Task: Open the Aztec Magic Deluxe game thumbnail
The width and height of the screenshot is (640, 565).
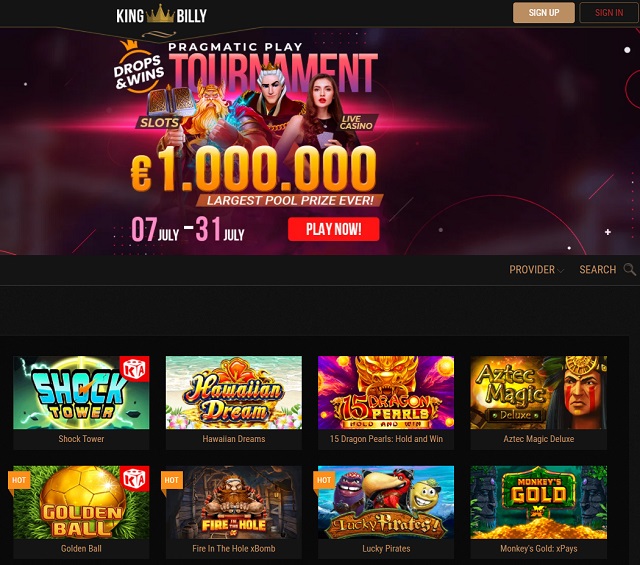Action: tap(539, 392)
